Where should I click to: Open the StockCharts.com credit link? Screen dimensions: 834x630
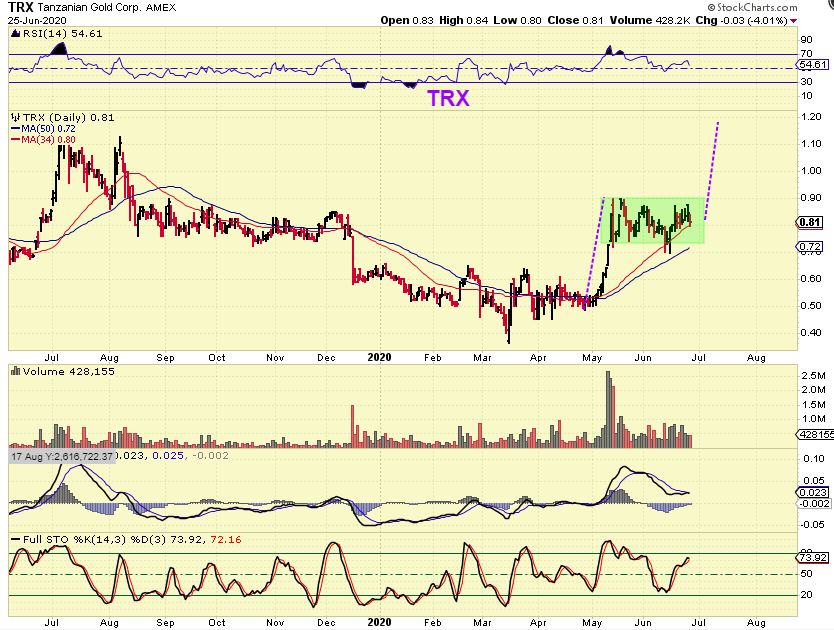coord(753,7)
